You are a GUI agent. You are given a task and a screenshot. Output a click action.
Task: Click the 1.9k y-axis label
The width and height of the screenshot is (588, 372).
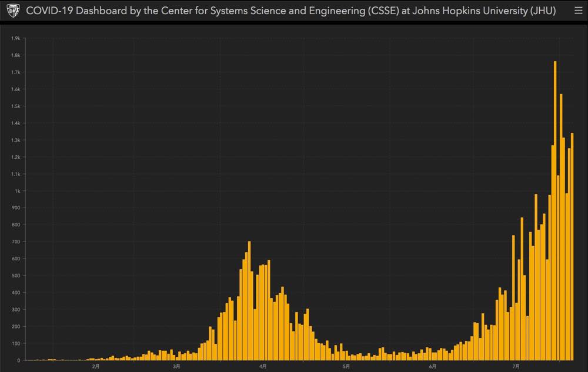click(16, 38)
